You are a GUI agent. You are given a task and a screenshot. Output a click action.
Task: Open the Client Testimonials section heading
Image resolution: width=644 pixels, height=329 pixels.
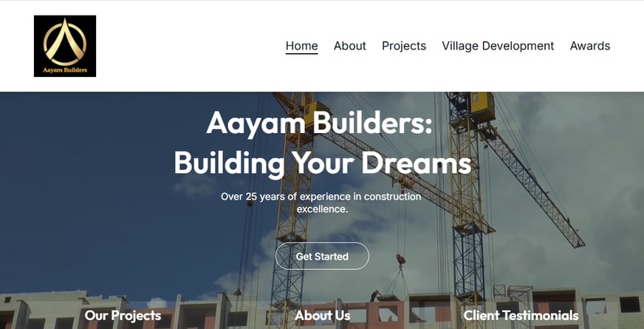point(521,316)
